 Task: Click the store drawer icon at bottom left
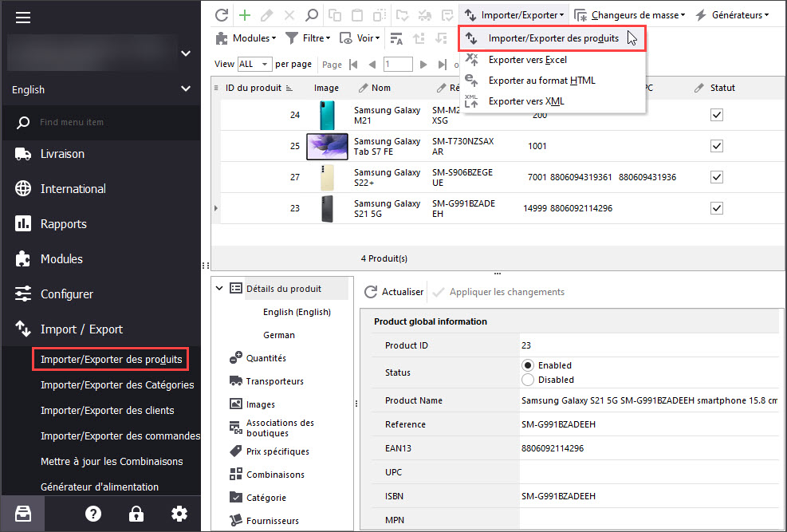pyautogui.click(x=23, y=514)
